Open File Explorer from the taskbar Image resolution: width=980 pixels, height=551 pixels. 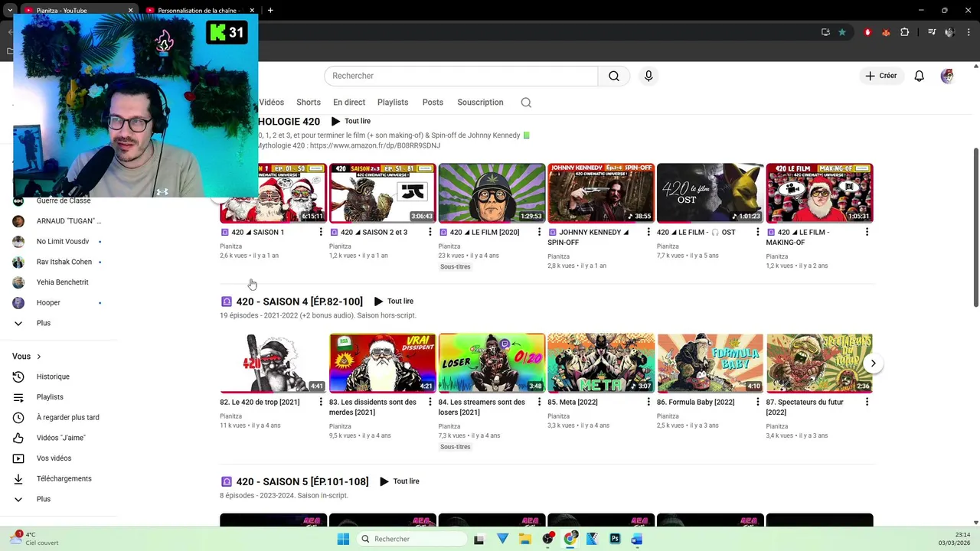pos(524,539)
